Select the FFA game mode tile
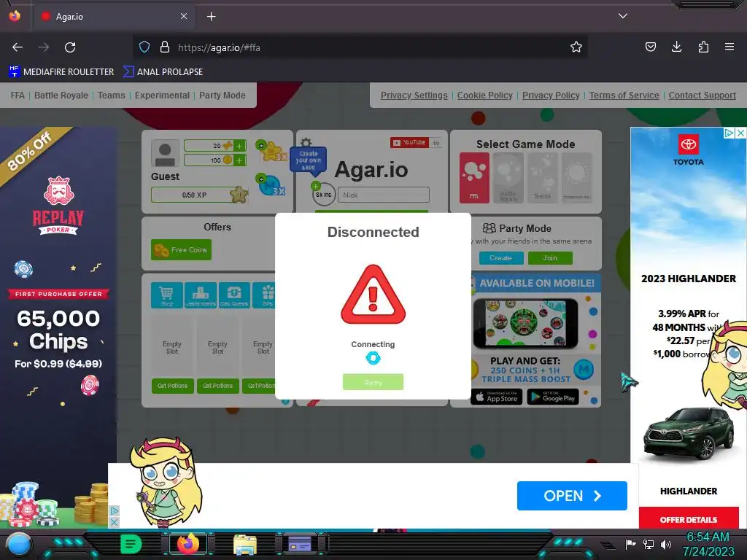 pyautogui.click(x=474, y=178)
